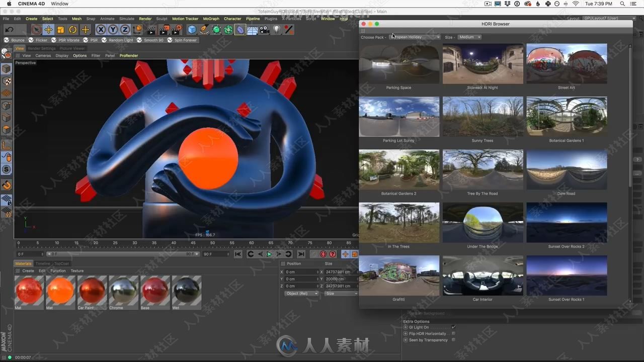Activate the Rotate tool
The image size is (644, 362).
coord(73,30)
